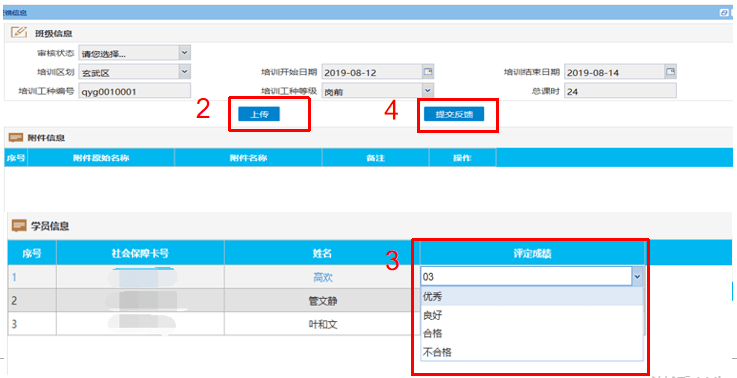Click the 评定成绩 input showing 03
The height and width of the screenshot is (378, 737).
526,277
